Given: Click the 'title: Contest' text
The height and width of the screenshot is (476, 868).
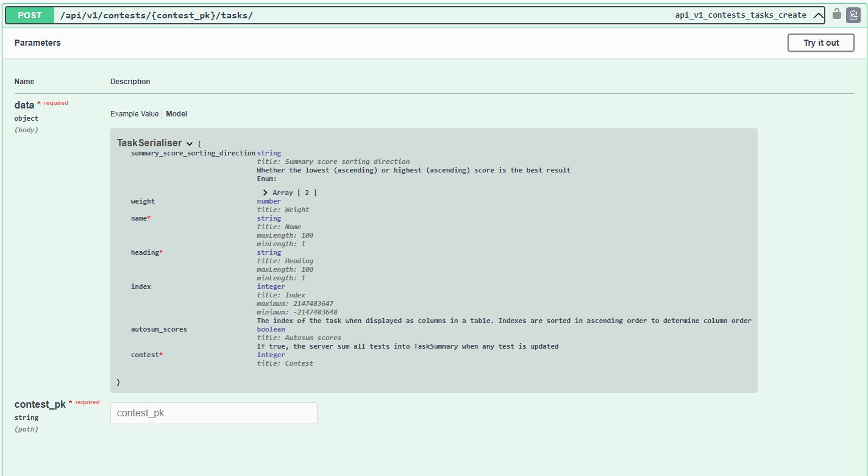Looking at the screenshot, I should click(x=285, y=363).
